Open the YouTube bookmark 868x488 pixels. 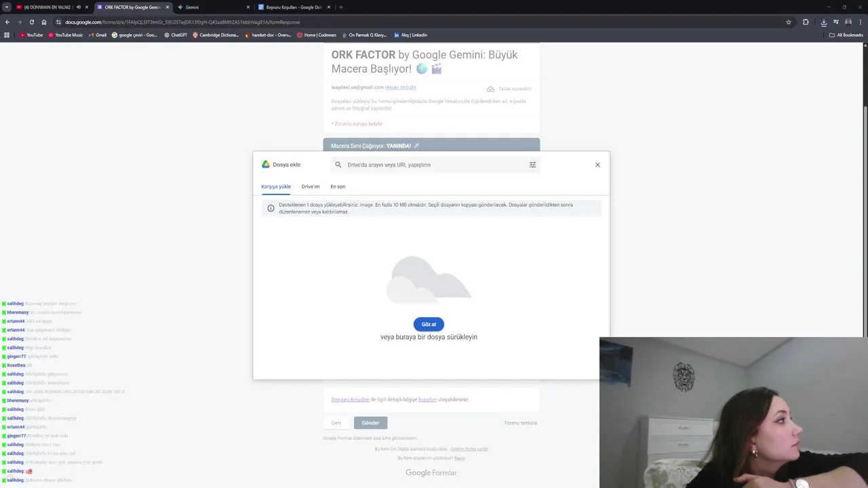click(x=31, y=35)
